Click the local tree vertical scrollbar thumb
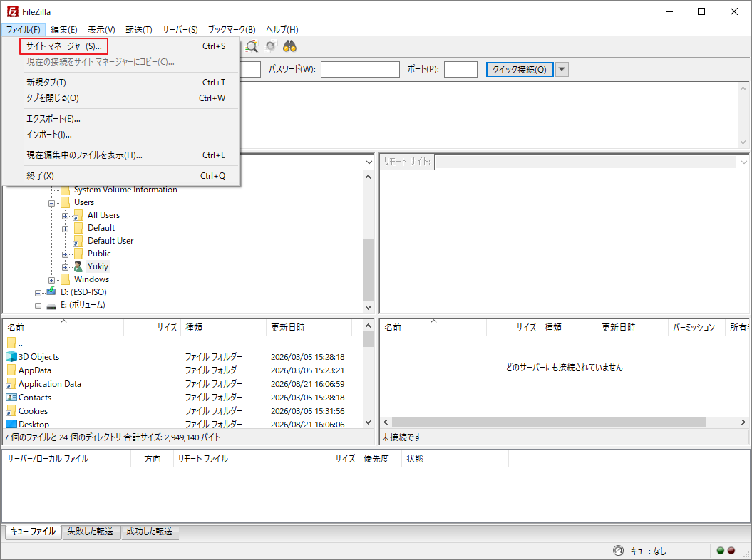Image resolution: width=752 pixels, height=560 pixels. (368, 270)
